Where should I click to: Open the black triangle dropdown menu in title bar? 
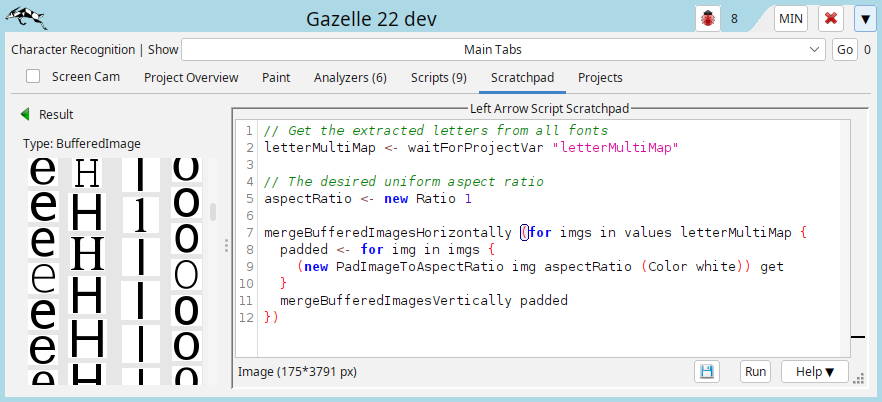(863, 19)
